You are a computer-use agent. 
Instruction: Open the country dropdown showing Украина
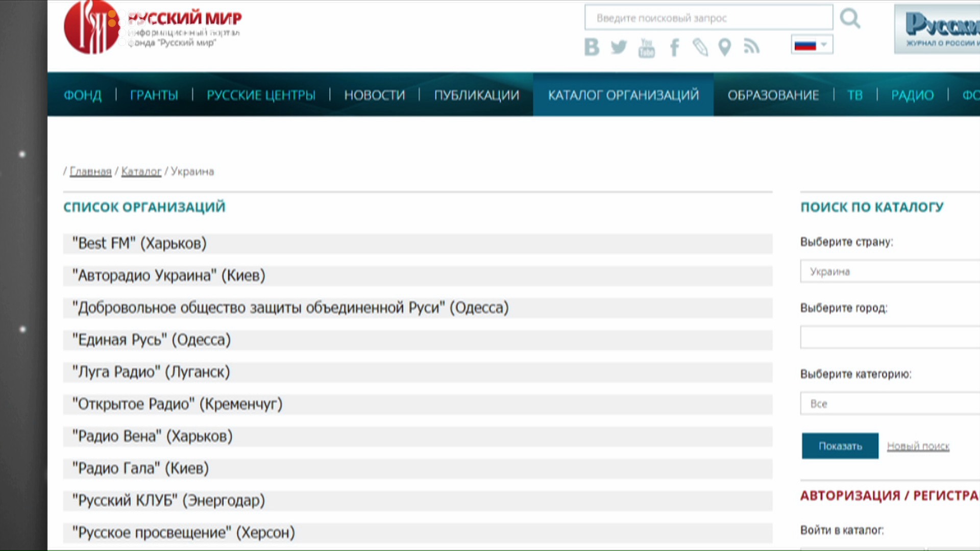coord(890,271)
